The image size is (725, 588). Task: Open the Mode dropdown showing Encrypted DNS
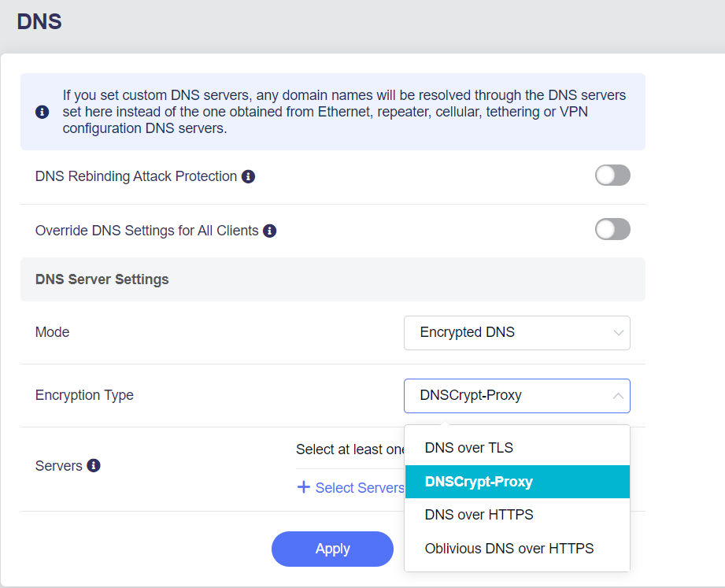point(516,332)
